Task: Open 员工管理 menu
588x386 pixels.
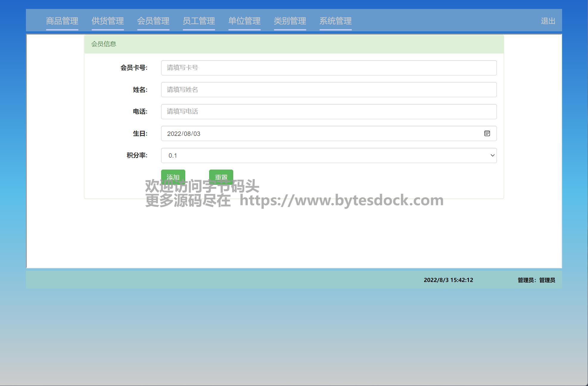Action: point(199,21)
